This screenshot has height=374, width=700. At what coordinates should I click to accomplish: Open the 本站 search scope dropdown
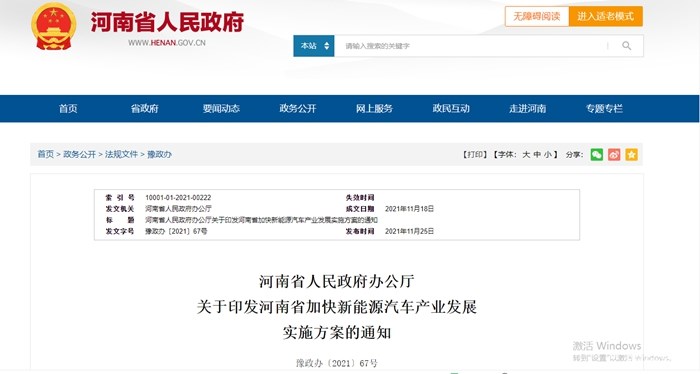(x=314, y=46)
